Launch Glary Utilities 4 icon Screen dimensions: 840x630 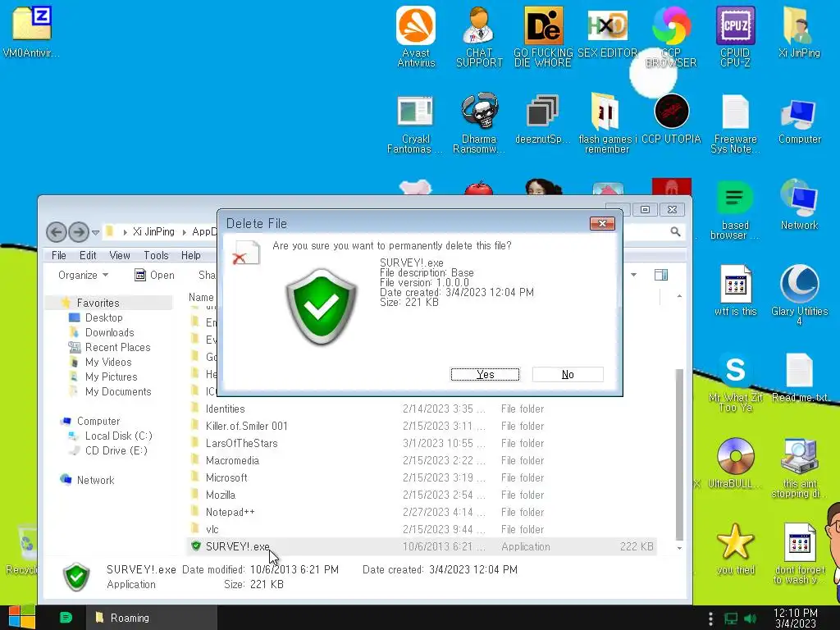click(799, 295)
